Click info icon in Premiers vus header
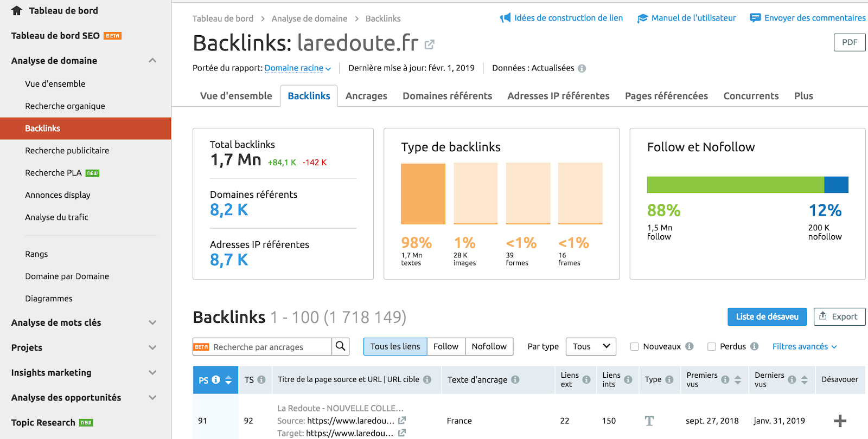 click(725, 379)
